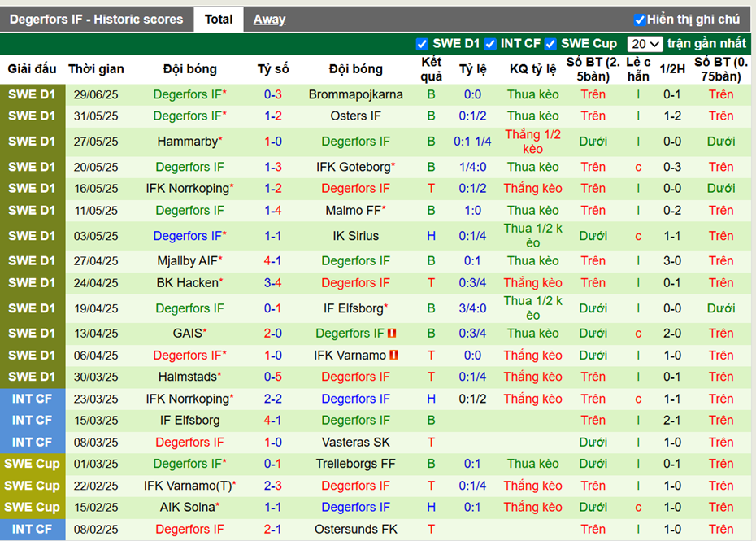Screen dimensions: 756x541
Task: Open BK Hacken team link
Action: click(188, 283)
